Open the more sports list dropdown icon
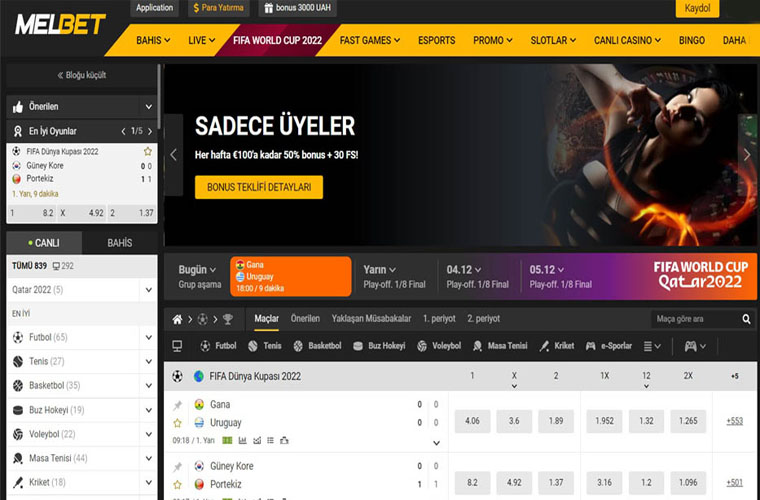760x500 pixels. point(651,346)
